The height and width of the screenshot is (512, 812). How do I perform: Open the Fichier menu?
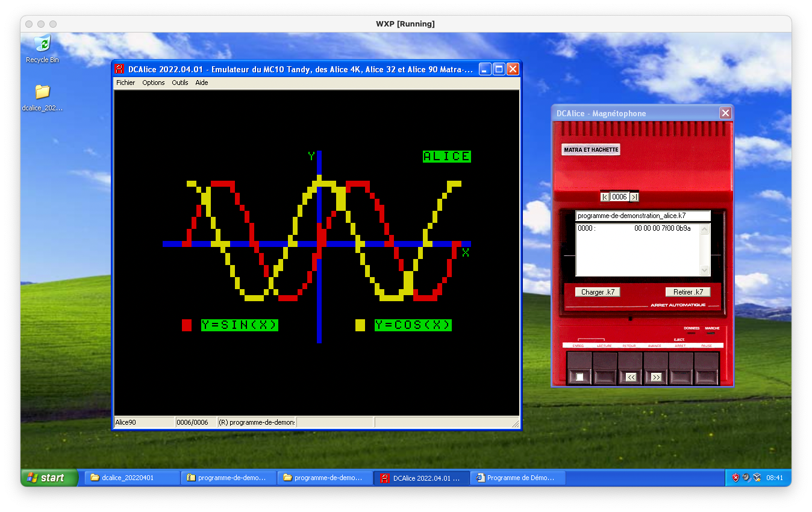[x=126, y=83]
